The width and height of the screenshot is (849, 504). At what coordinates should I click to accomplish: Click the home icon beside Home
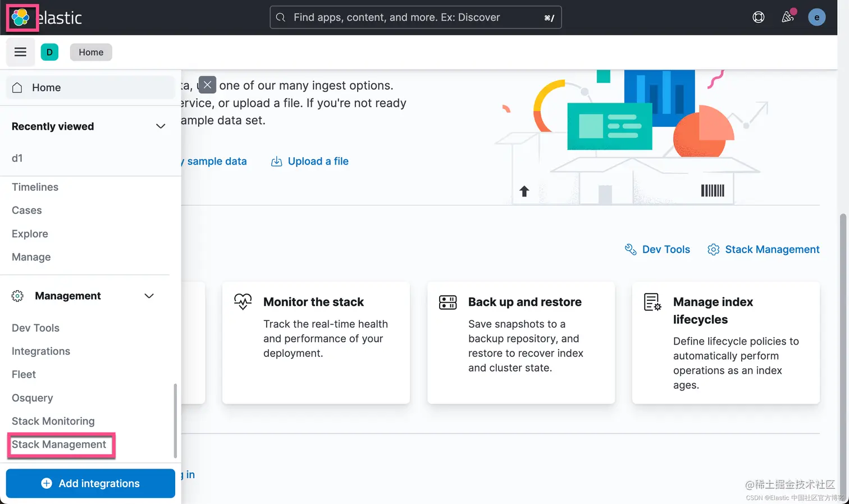point(17,88)
